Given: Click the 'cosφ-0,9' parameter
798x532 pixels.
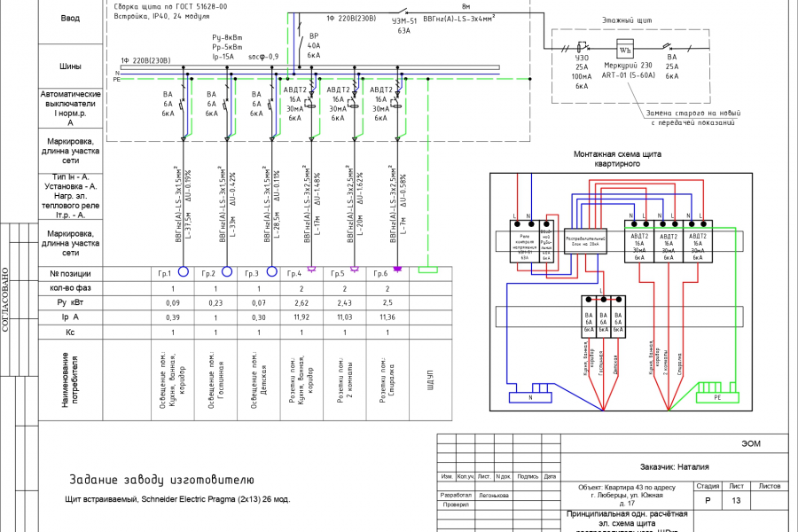Looking at the screenshot, I should coord(263,57).
